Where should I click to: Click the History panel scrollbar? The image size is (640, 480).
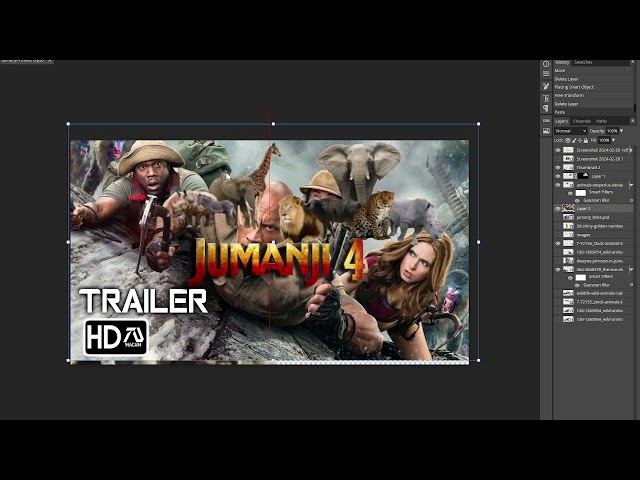pos(634,108)
